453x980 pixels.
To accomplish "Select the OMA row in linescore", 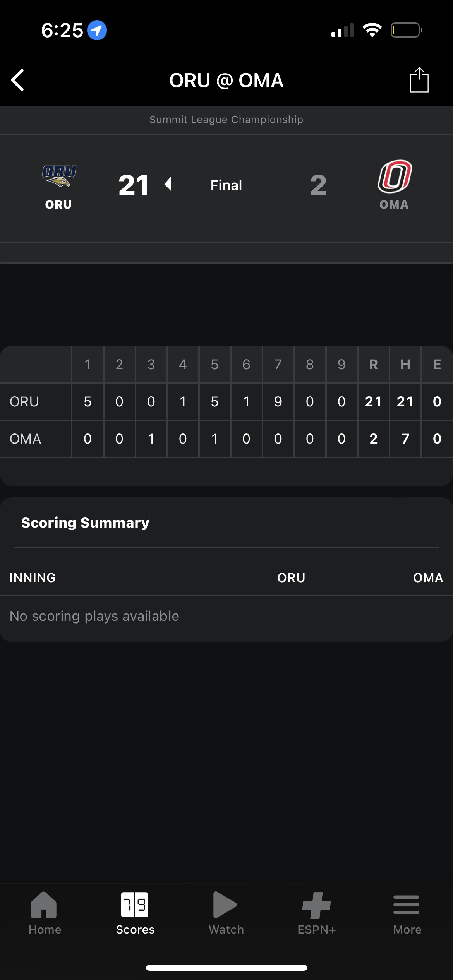I will pyautogui.click(x=25, y=439).
